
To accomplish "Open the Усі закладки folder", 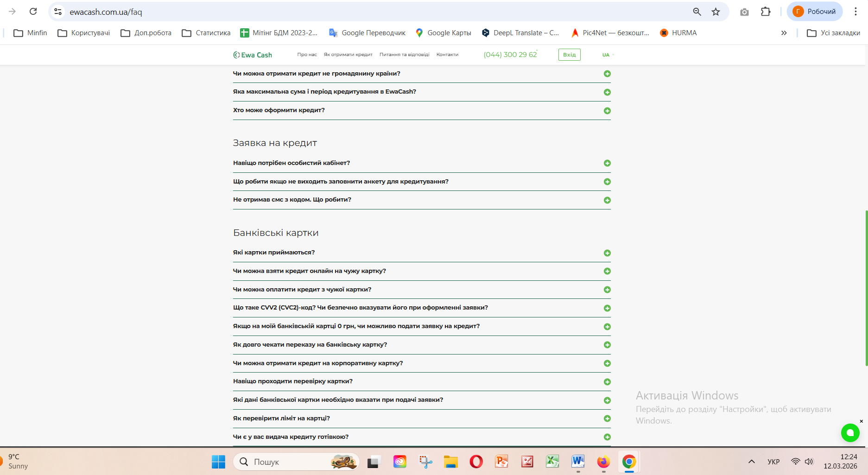I will click(834, 33).
